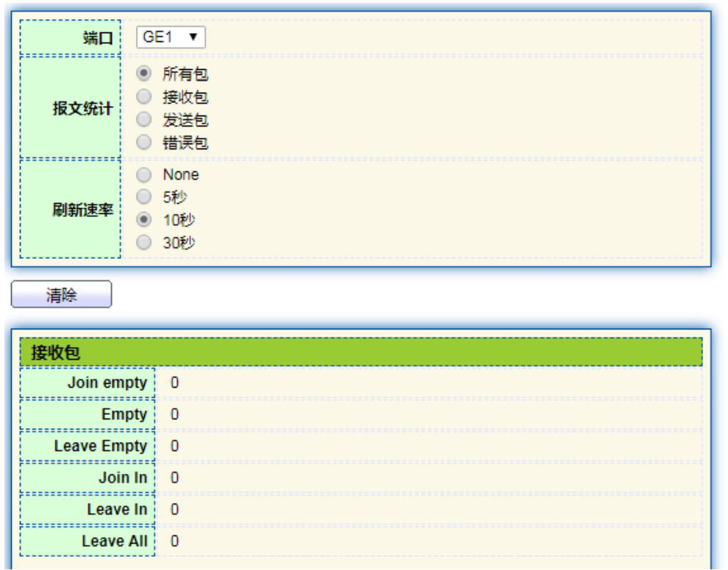728x570 pixels.
Task: Select the 30秒 refresh rate
Action: [x=145, y=242]
